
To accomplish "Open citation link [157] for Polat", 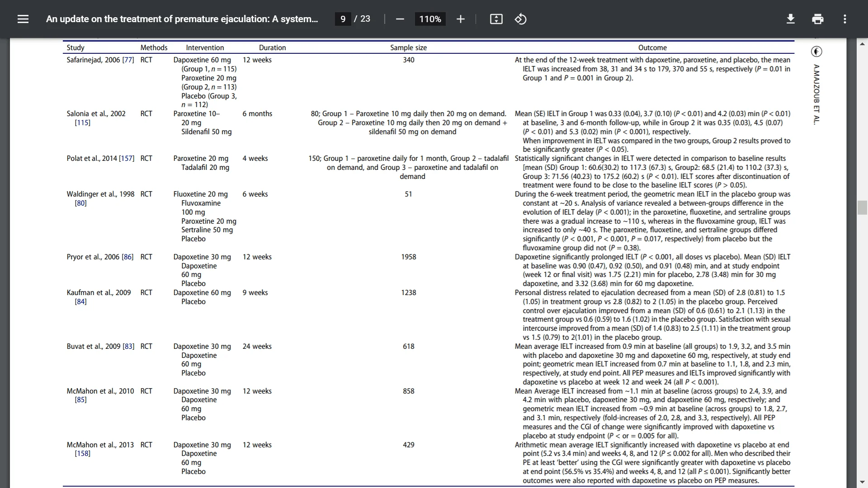I will pyautogui.click(x=127, y=159).
